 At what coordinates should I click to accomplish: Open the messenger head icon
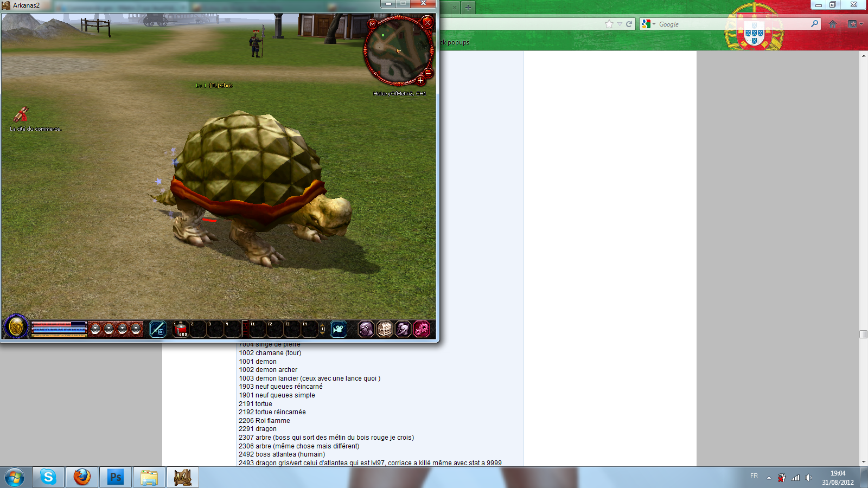403,329
